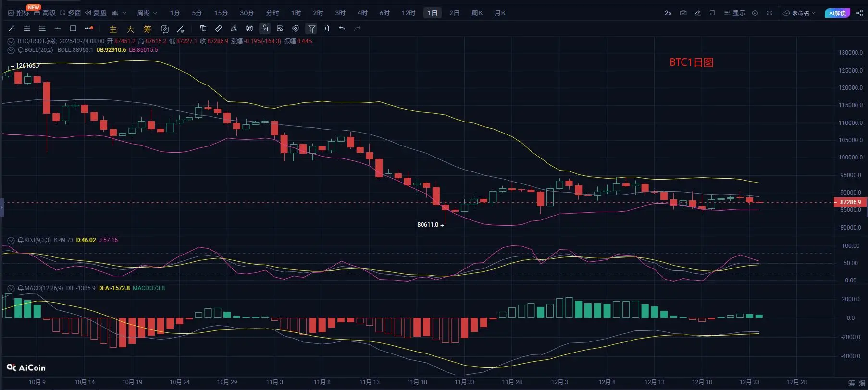Click the link/magnet icon in drawing toolbar
Viewport: 868px width, 390px height.
click(x=296, y=29)
